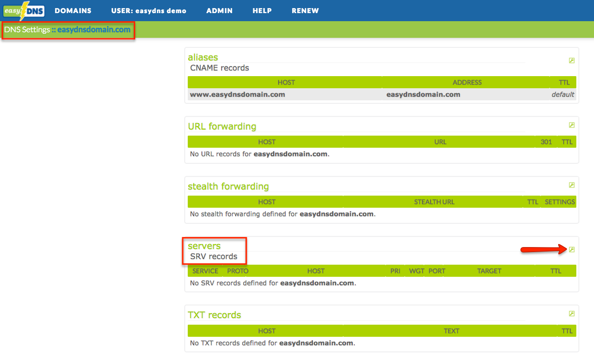Open the URL forwarding edit icon

pos(572,125)
